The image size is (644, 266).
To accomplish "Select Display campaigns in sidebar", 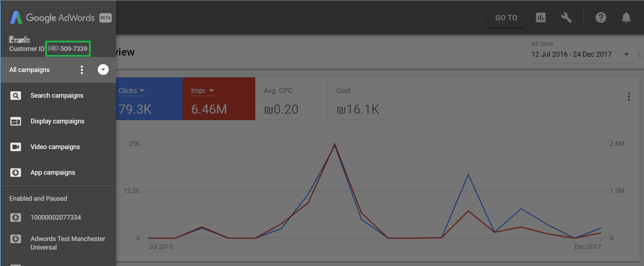I will pyautogui.click(x=57, y=121).
